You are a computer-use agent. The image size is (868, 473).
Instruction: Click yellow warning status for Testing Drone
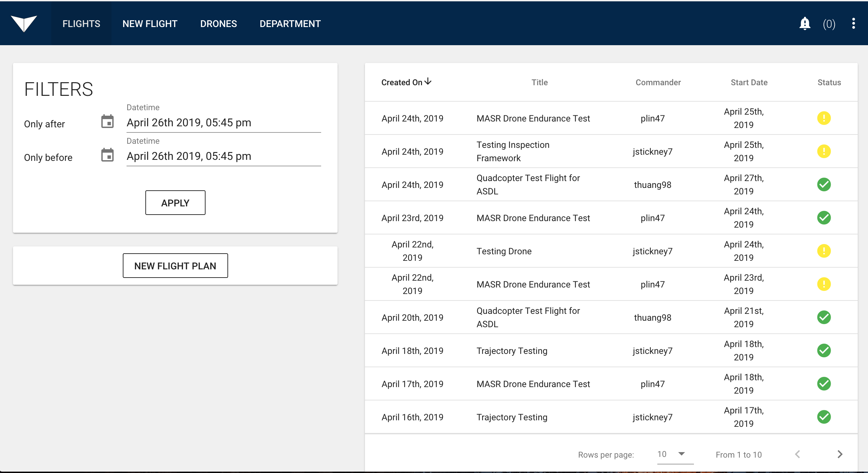point(824,251)
